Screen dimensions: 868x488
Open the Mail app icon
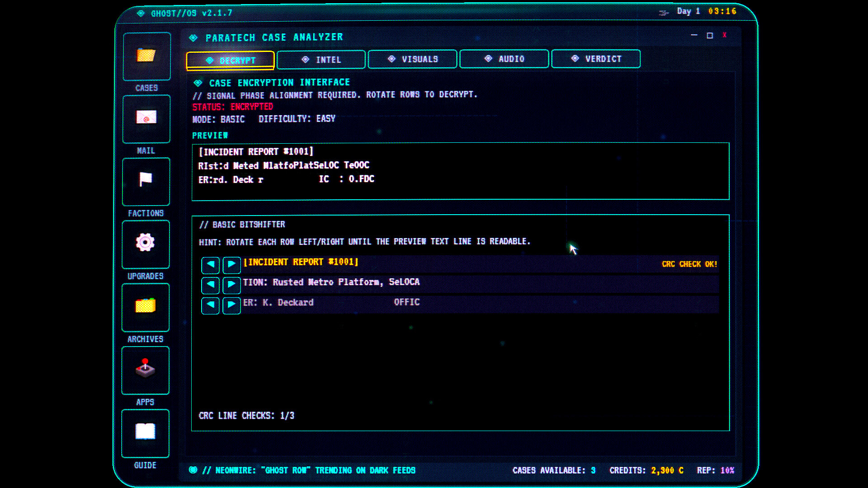tap(146, 118)
